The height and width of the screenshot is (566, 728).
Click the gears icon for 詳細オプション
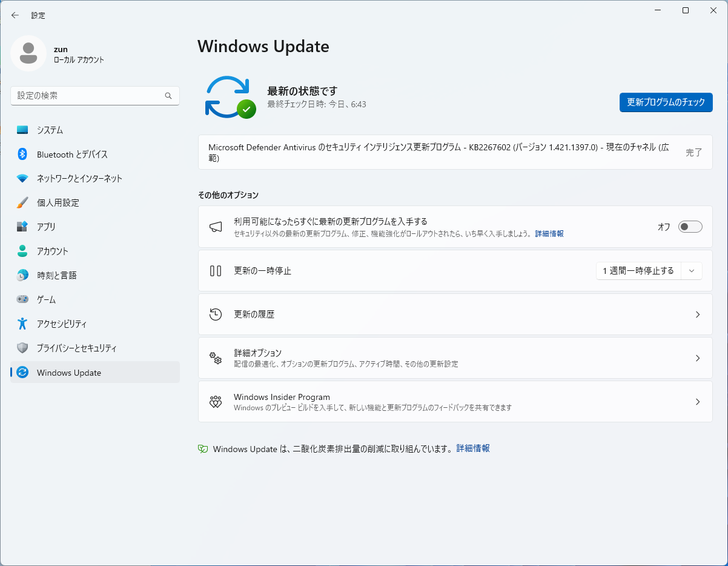(x=216, y=358)
